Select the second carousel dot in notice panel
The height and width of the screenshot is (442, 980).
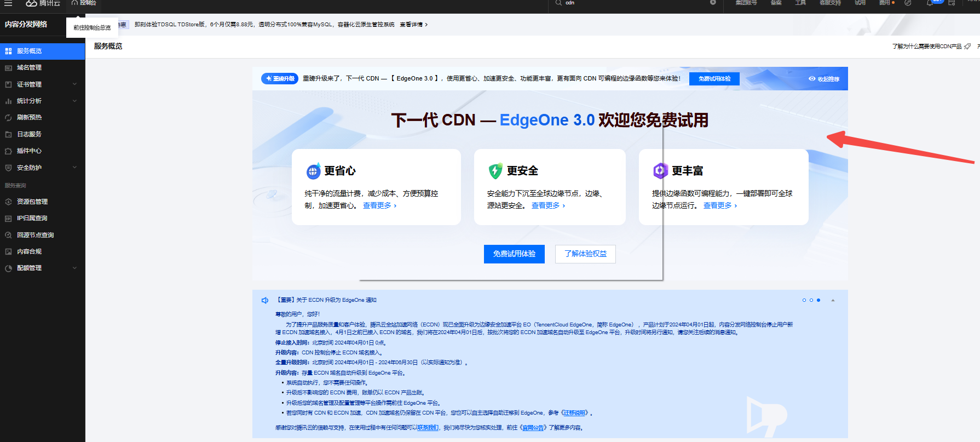(x=811, y=300)
